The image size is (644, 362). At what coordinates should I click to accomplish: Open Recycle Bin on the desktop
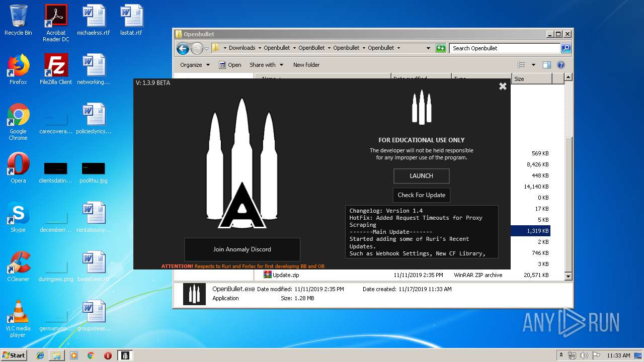point(18,21)
